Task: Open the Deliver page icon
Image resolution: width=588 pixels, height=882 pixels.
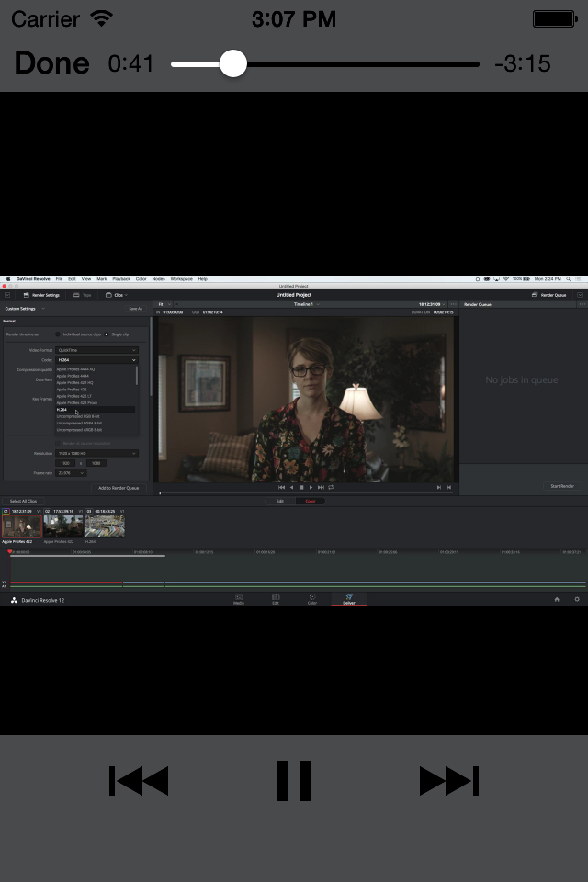Action: pos(349,598)
